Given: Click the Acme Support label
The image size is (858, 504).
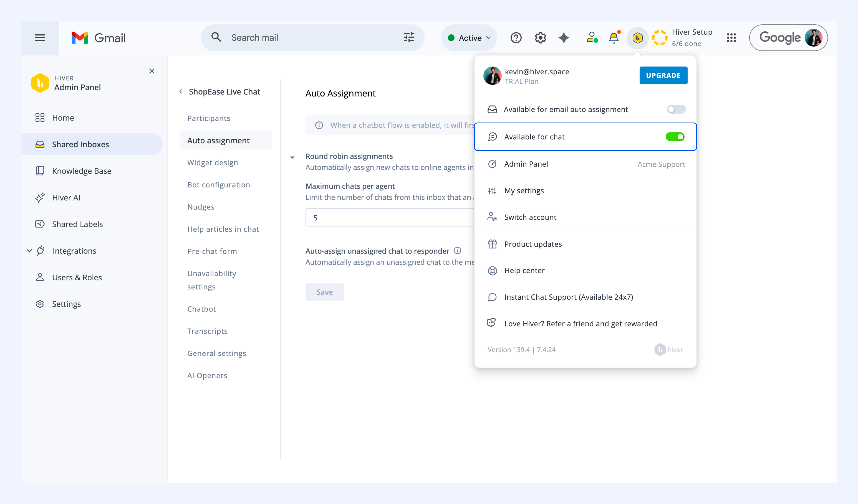Looking at the screenshot, I should click(x=661, y=164).
